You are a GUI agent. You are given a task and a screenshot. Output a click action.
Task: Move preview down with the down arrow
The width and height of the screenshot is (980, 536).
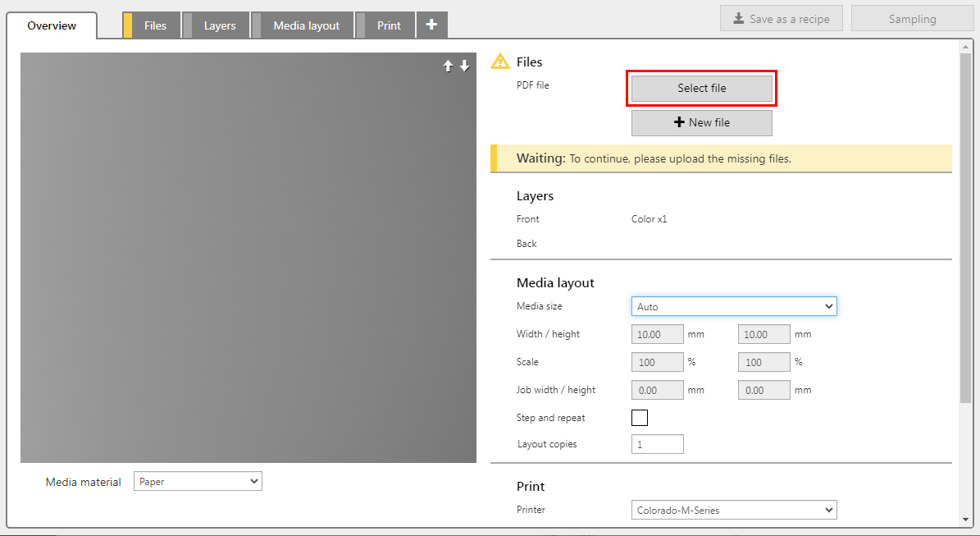[464, 66]
